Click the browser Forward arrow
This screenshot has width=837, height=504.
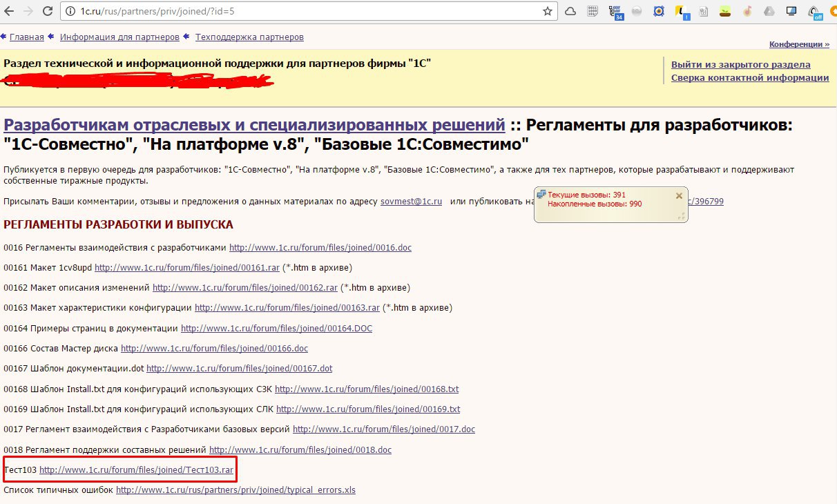[27, 11]
